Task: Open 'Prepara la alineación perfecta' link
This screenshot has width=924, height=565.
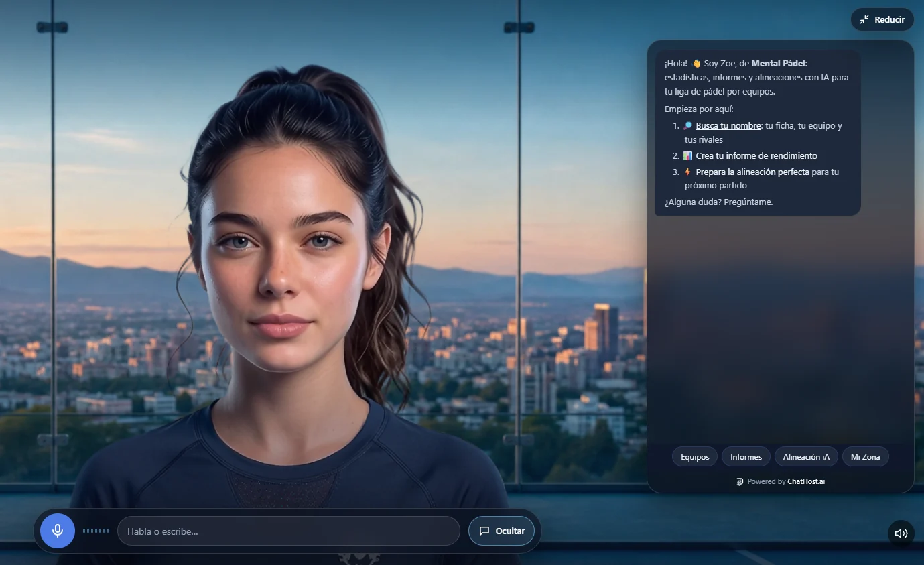Action: (752, 172)
